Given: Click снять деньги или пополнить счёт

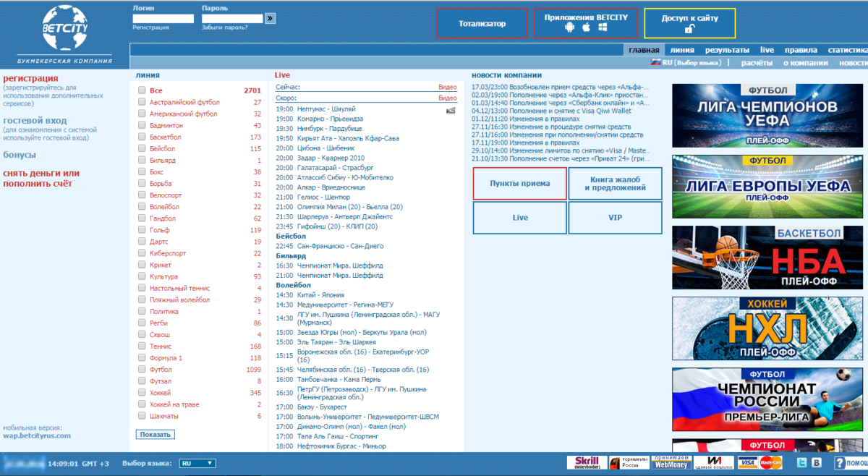Looking at the screenshot, I should 41,179.
